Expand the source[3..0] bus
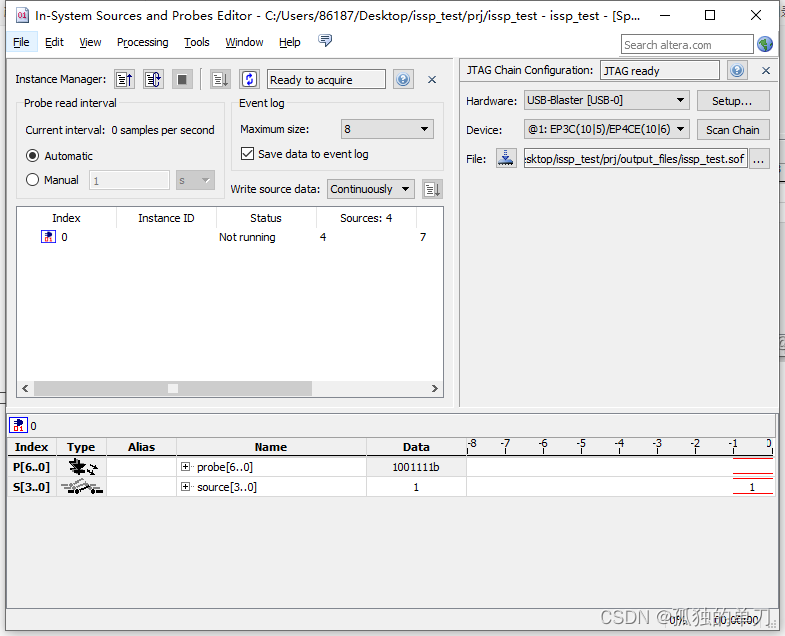The image size is (785, 636). point(185,487)
